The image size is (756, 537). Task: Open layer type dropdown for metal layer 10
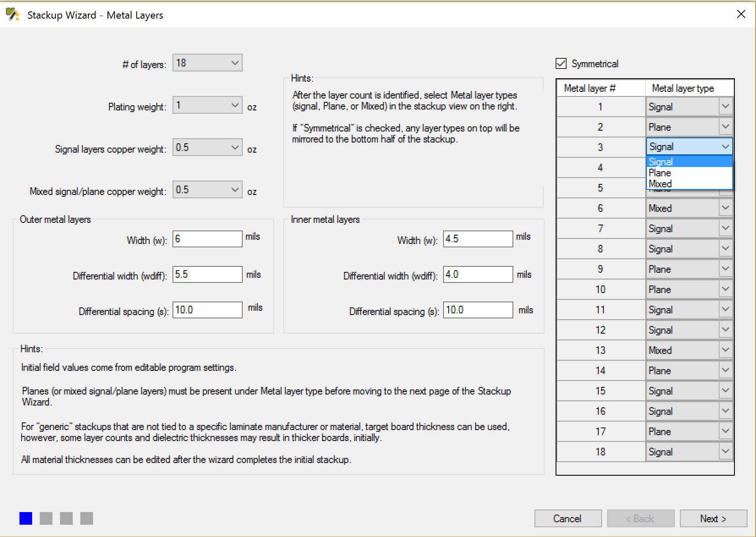click(725, 289)
